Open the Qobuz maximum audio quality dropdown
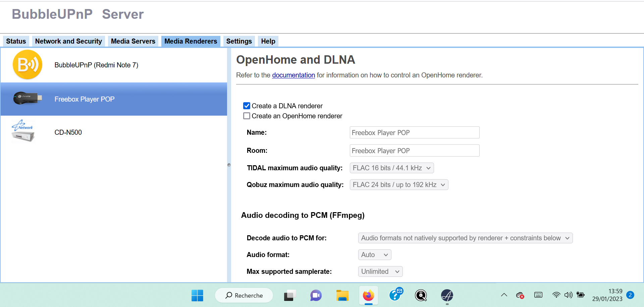644x307 pixels. (x=399, y=185)
